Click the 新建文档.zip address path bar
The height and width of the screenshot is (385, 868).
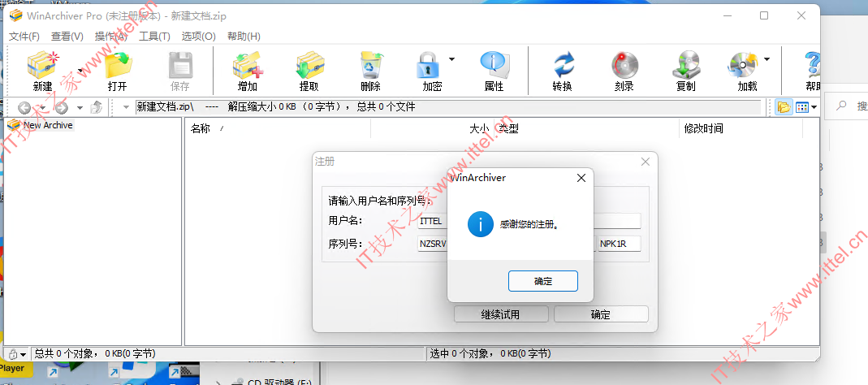450,107
